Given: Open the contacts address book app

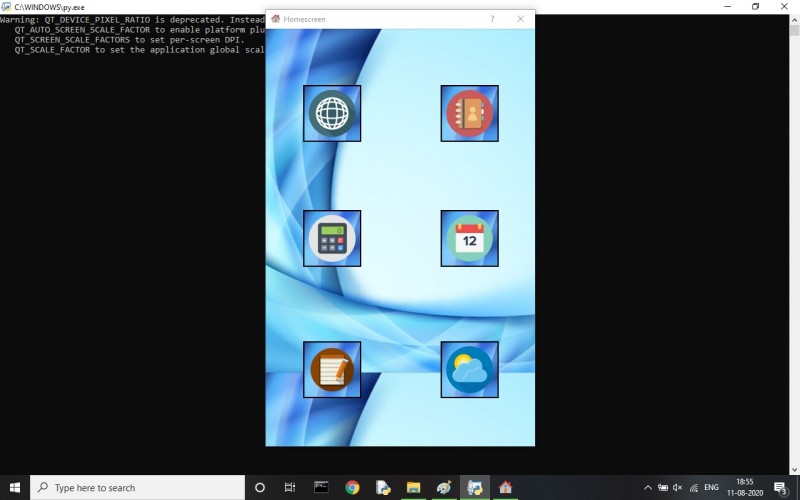Looking at the screenshot, I should (x=469, y=113).
